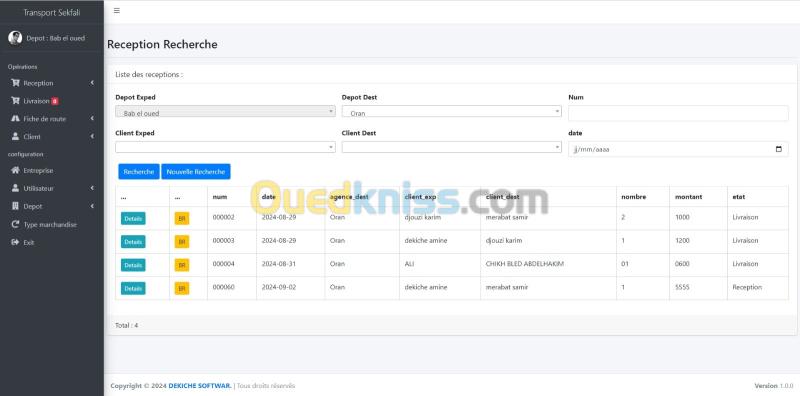The image size is (800, 396).
Task: Select the Exit menu item
Action: [x=52, y=242]
